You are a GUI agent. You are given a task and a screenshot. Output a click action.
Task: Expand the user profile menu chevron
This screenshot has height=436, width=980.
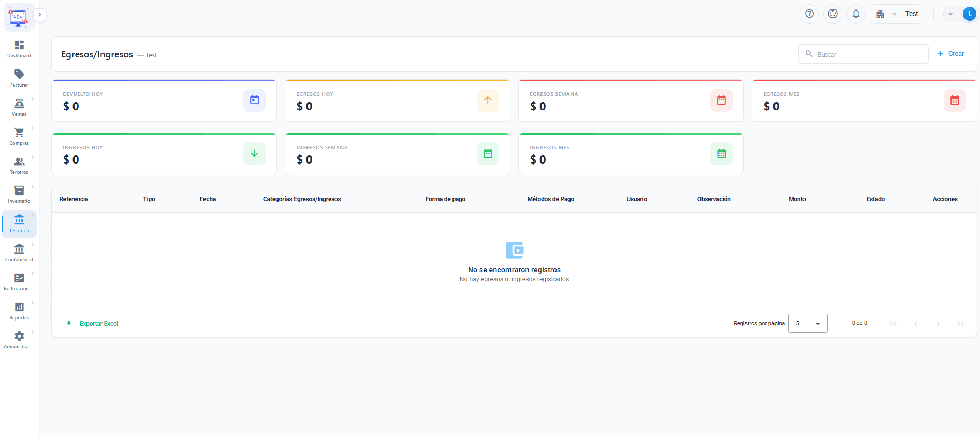click(950, 14)
